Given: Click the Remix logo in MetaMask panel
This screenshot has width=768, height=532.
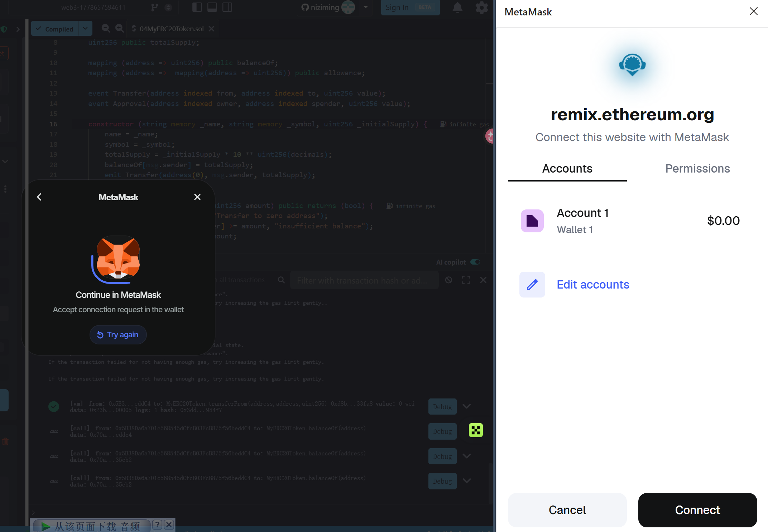Looking at the screenshot, I should coord(632,65).
